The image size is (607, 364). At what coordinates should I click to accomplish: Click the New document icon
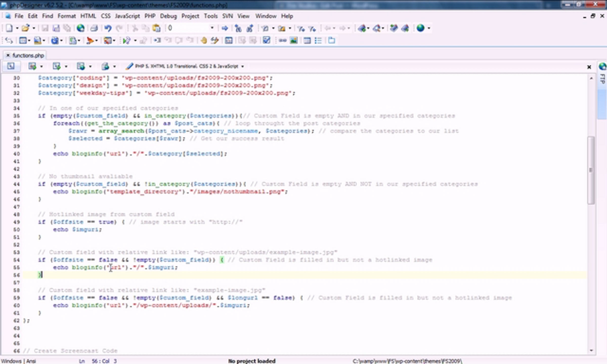pos(9,28)
